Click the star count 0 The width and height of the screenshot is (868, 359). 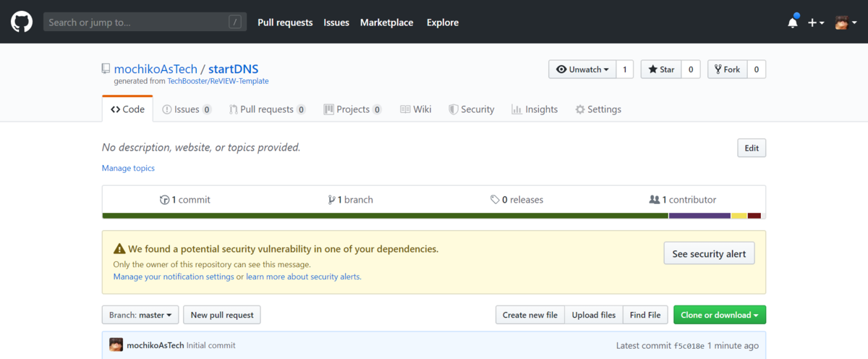pyautogui.click(x=691, y=69)
